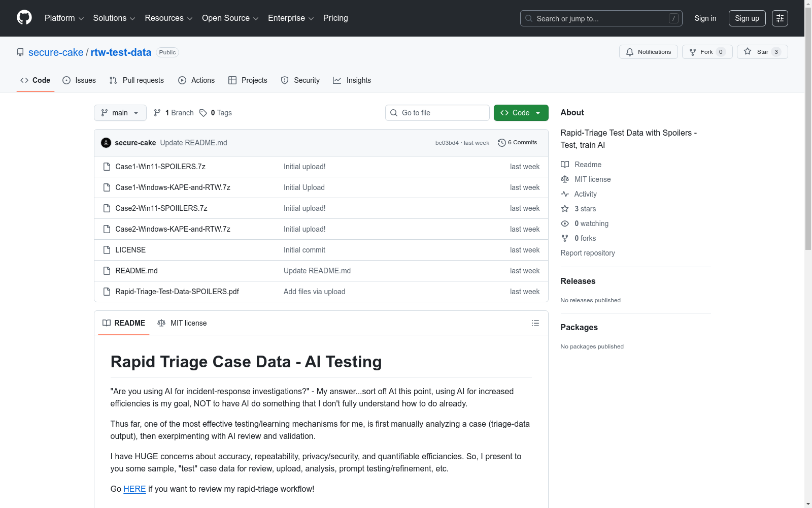Screen dimensions: 812x508
Task: Select the MIT license tab in file viewer
Action: point(182,323)
